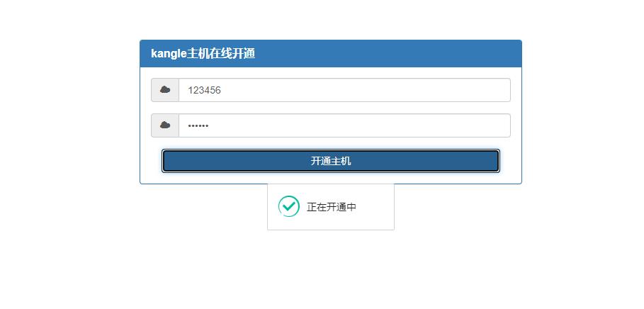This screenshot has height=309, width=644.
Task: Select the gray addon box of username cloud
Action: 165,90
